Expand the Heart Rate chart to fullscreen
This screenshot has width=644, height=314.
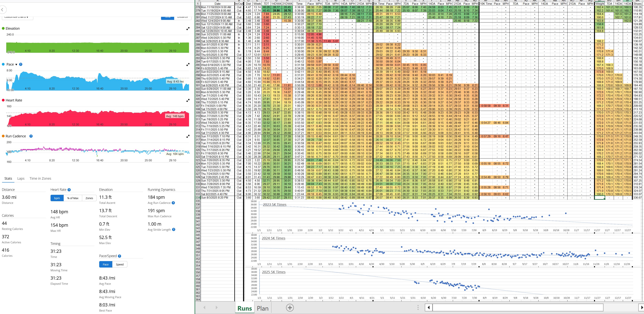point(188,101)
